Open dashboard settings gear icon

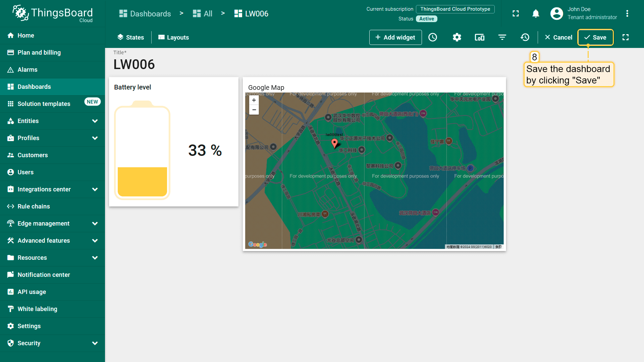point(457,37)
